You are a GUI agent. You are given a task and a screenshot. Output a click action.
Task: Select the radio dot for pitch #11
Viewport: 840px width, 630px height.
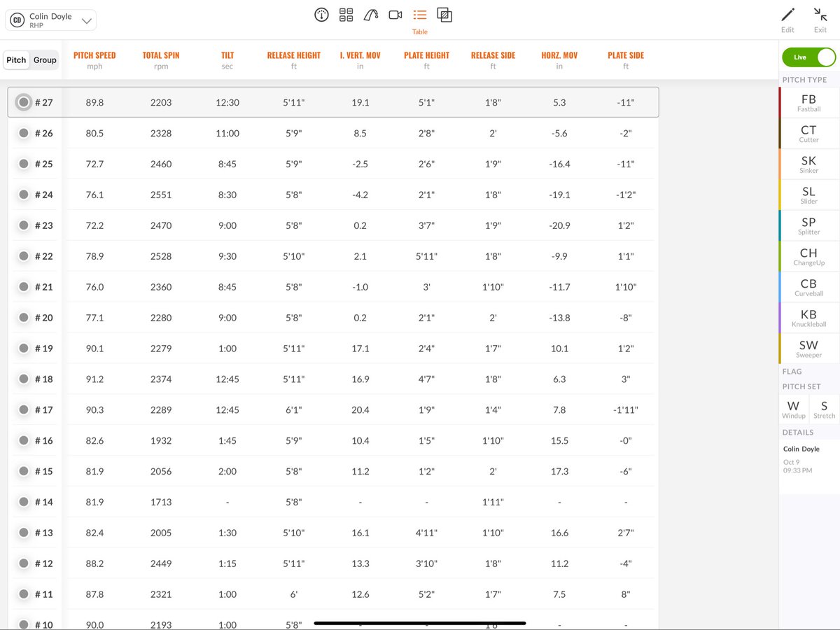[x=24, y=594]
